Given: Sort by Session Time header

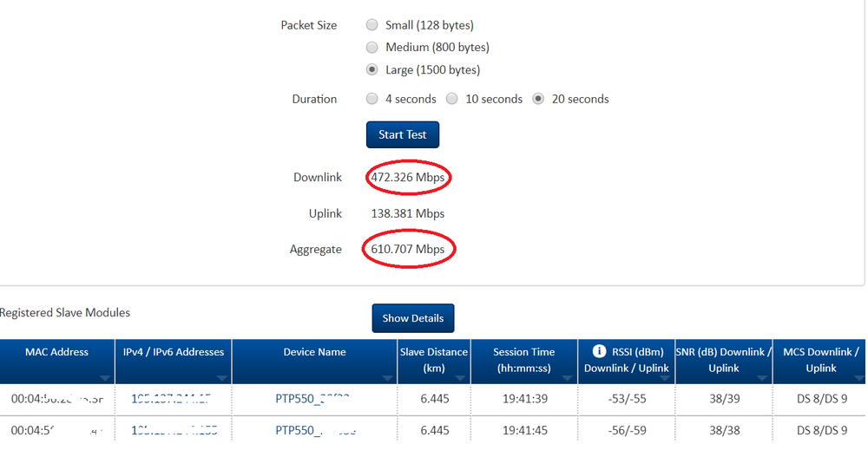Looking at the screenshot, I should tap(523, 360).
